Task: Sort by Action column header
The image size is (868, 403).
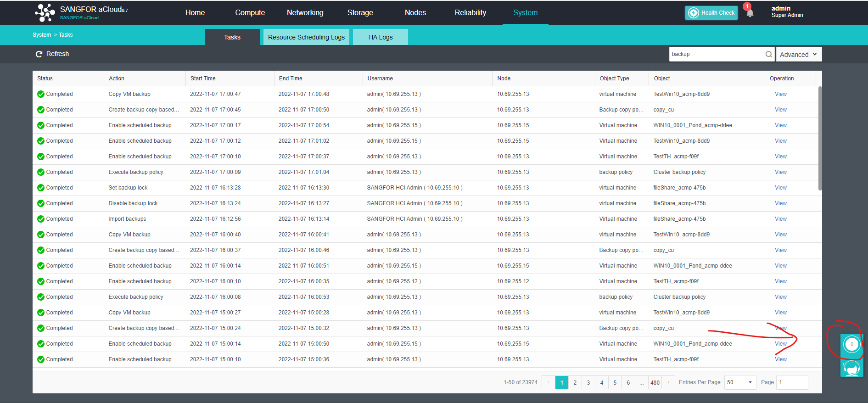Action: pyautogui.click(x=145, y=78)
